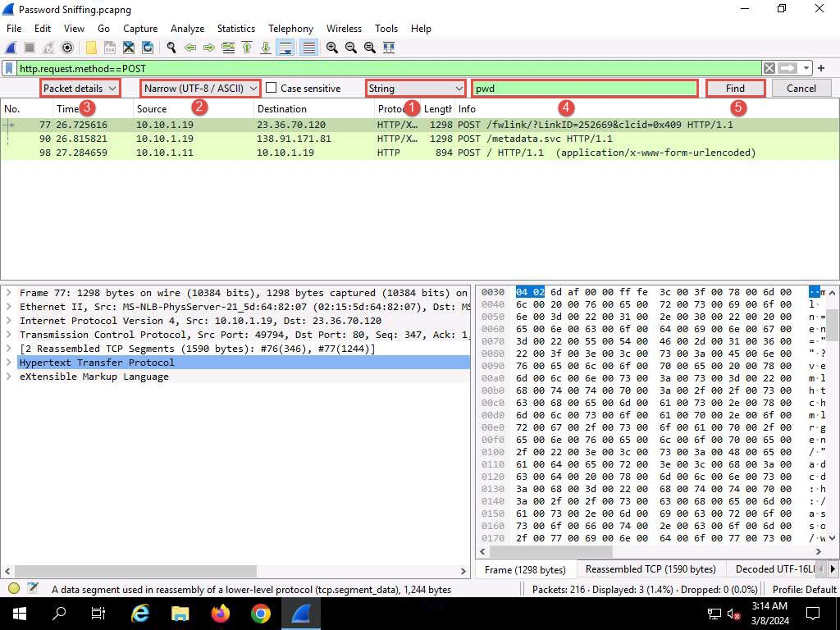Click the expert information circle in status bar
The height and width of the screenshot is (630, 840).
(x=14, y=588)
